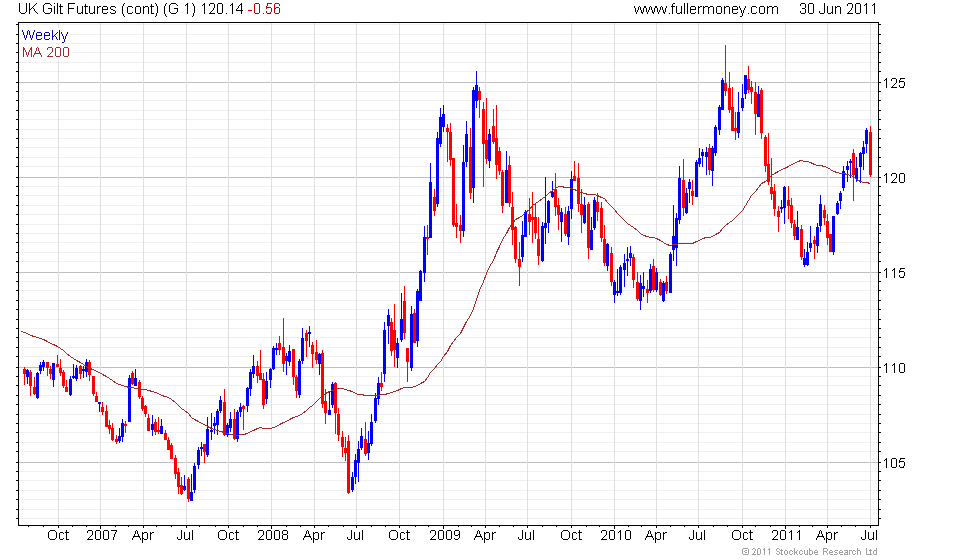Click the first 'Oct' label before 2007

(58, 535)
